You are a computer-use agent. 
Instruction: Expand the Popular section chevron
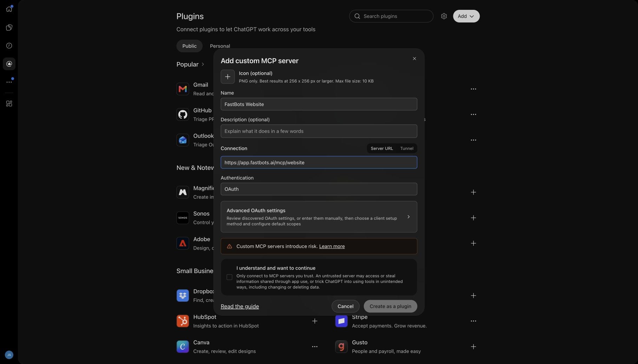coord(203,64)
